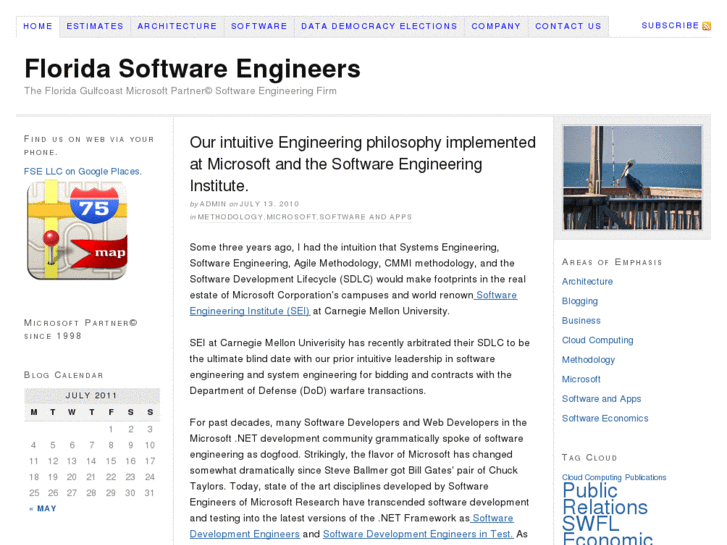Click the Subscribe link

(670, 26)
